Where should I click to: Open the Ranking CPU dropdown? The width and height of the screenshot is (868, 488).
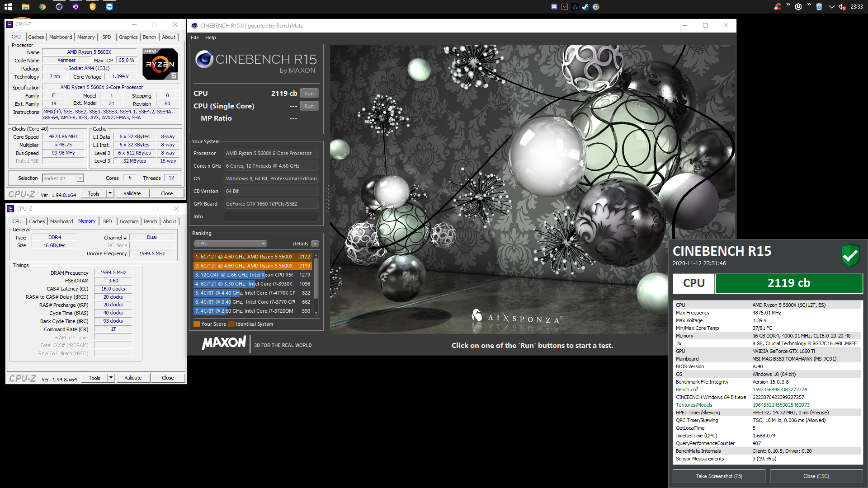point(231,244)
